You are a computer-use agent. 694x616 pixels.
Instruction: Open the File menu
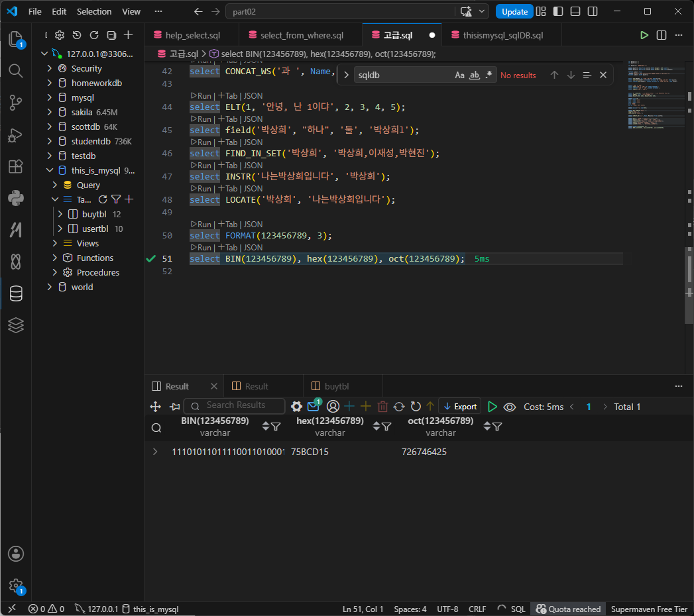(x=34, y=11)
